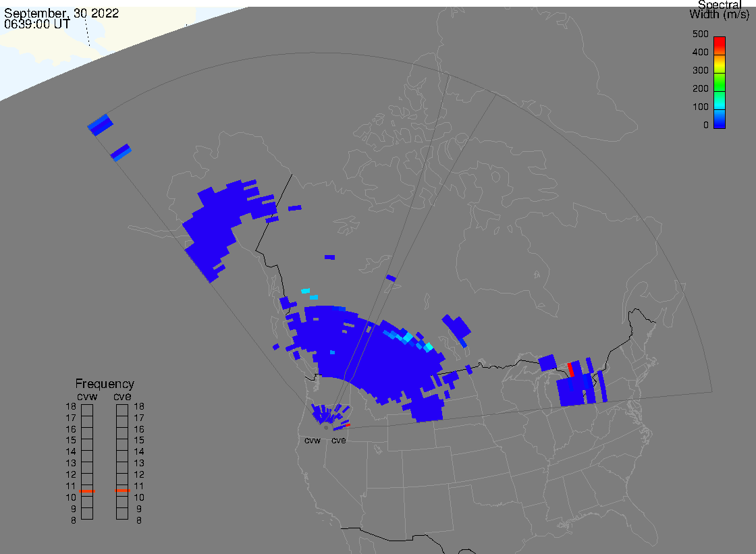Image resolution: width=756 pixels, height=554 pixels.
Task: Click the 500 label on the color scale
Action: click(700, 34)
